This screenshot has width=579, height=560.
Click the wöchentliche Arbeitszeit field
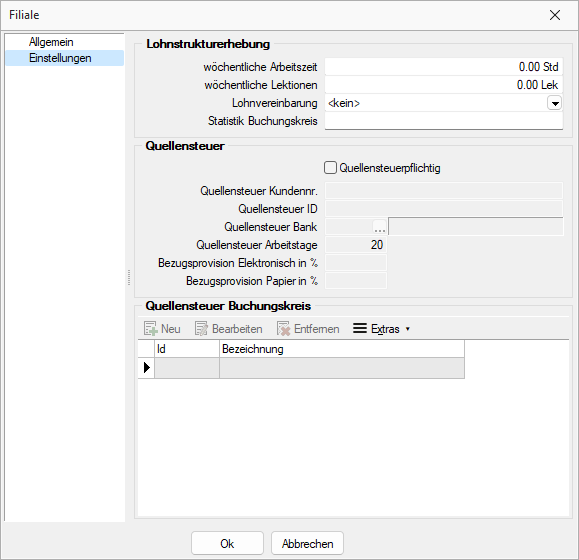point(444,67)
